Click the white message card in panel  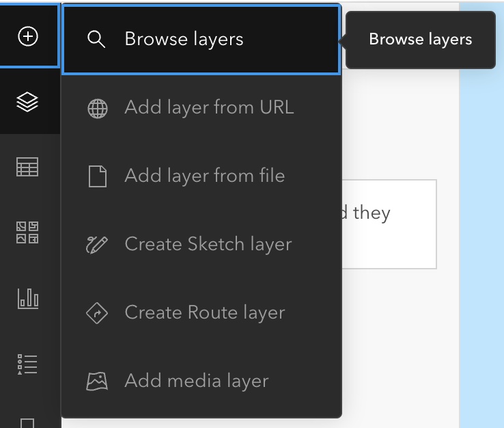[389, 224]
